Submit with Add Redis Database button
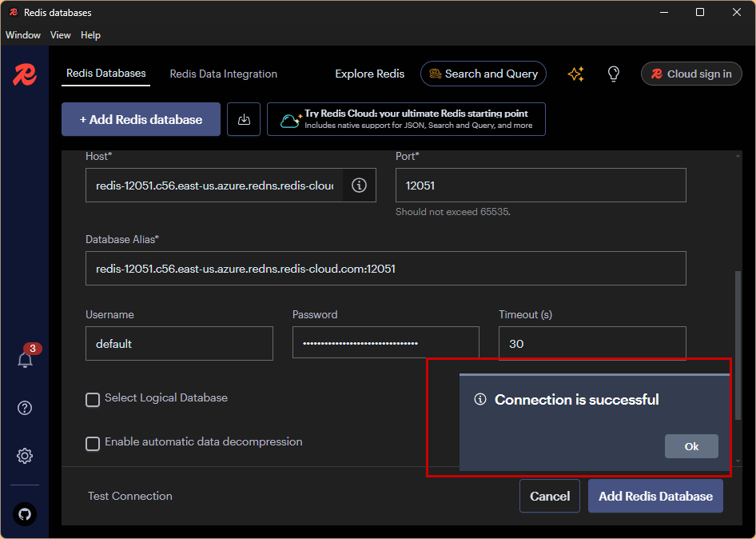This screenshot has height=539, width=756. [656, 496]
